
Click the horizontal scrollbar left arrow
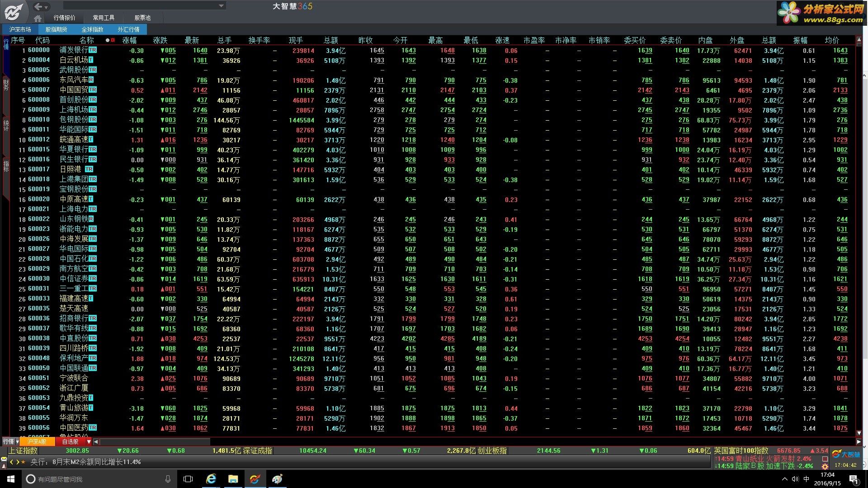click(96, 441)
